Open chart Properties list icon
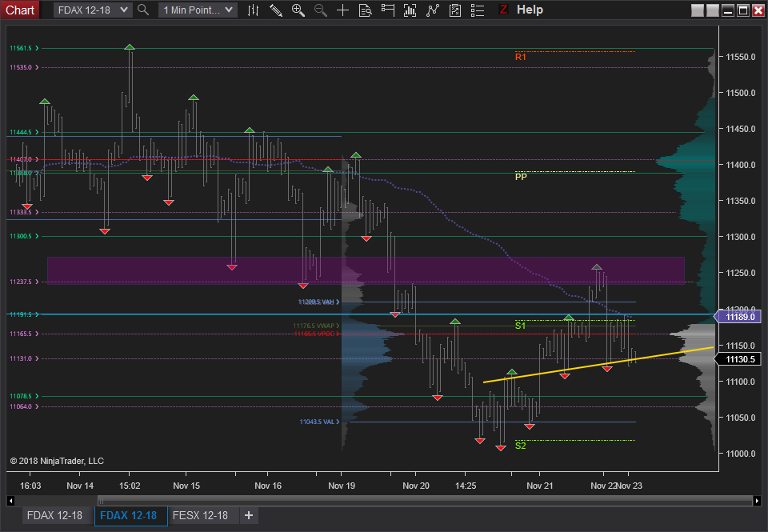This screenshot has height=532, width=768. click(478, 10)
